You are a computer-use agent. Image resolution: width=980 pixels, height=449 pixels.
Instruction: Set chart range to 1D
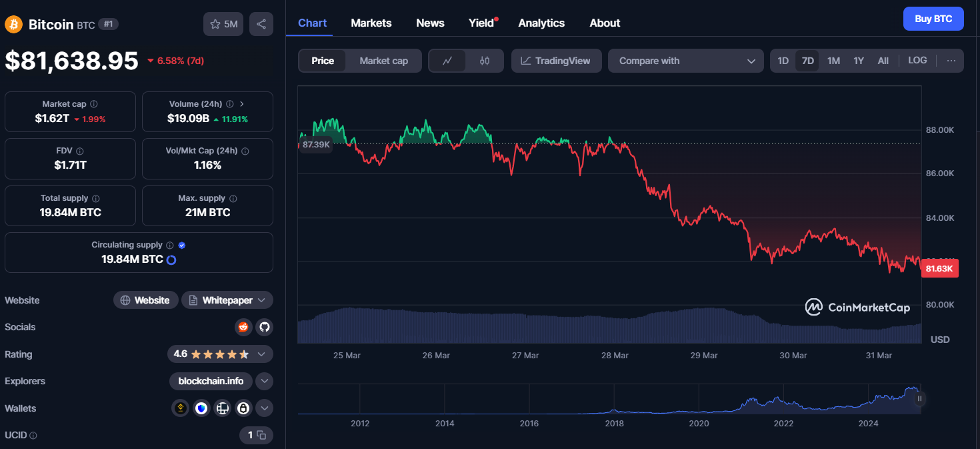click(783, 61)
